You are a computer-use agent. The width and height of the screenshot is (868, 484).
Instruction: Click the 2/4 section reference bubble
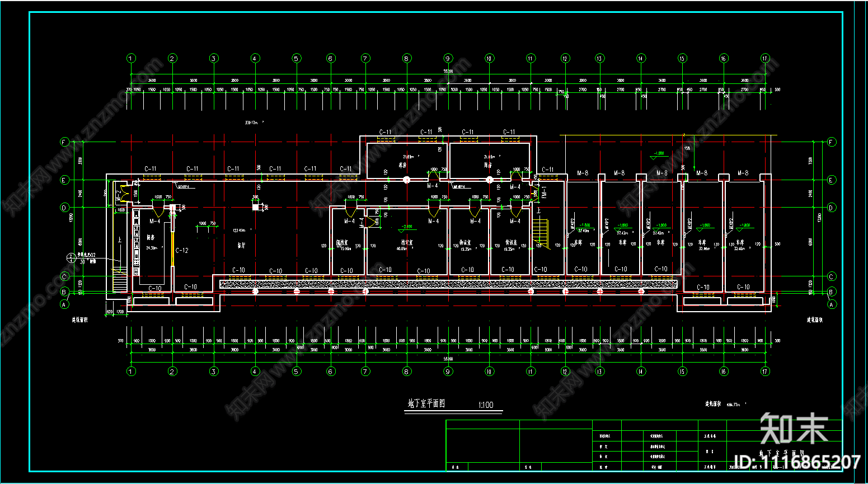click(71, 258)
